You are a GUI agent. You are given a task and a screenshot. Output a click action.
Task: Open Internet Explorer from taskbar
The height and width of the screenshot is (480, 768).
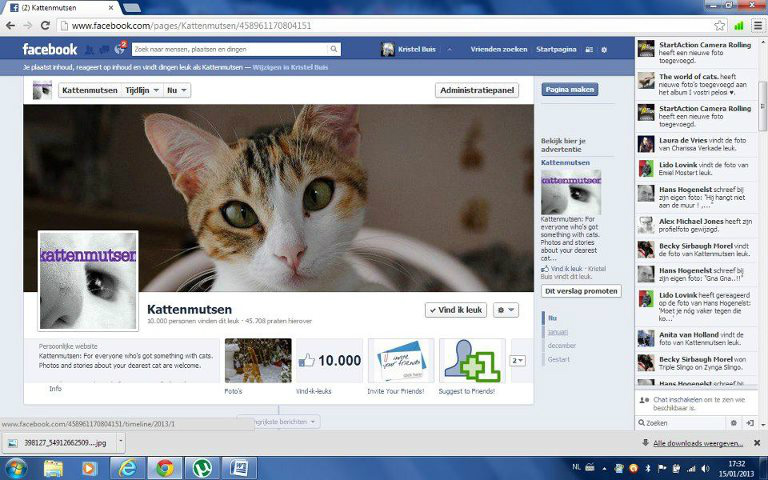pyautogui.click(x=127, y=468)
